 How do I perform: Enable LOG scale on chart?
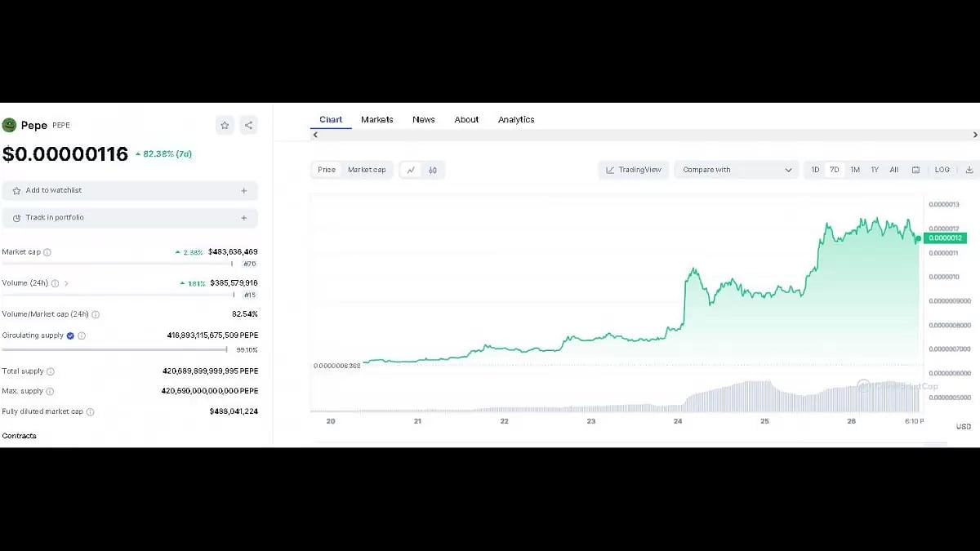[x=942, y=170]
